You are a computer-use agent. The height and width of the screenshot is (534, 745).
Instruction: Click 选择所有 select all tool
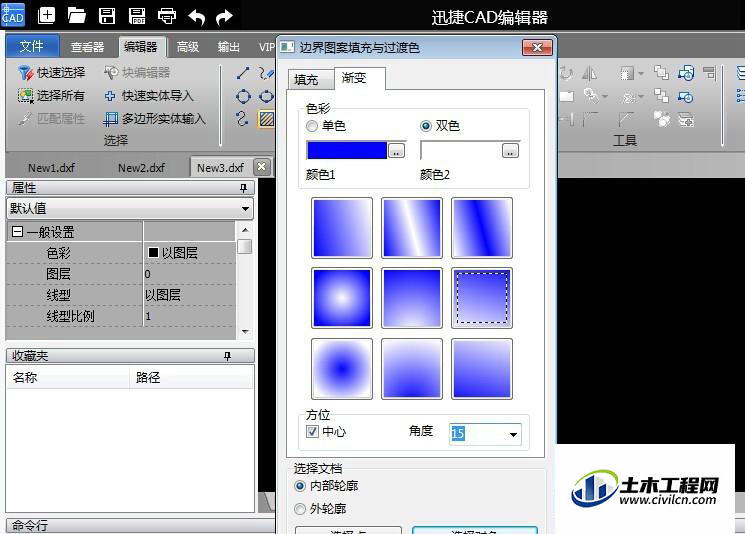point(52,95)
